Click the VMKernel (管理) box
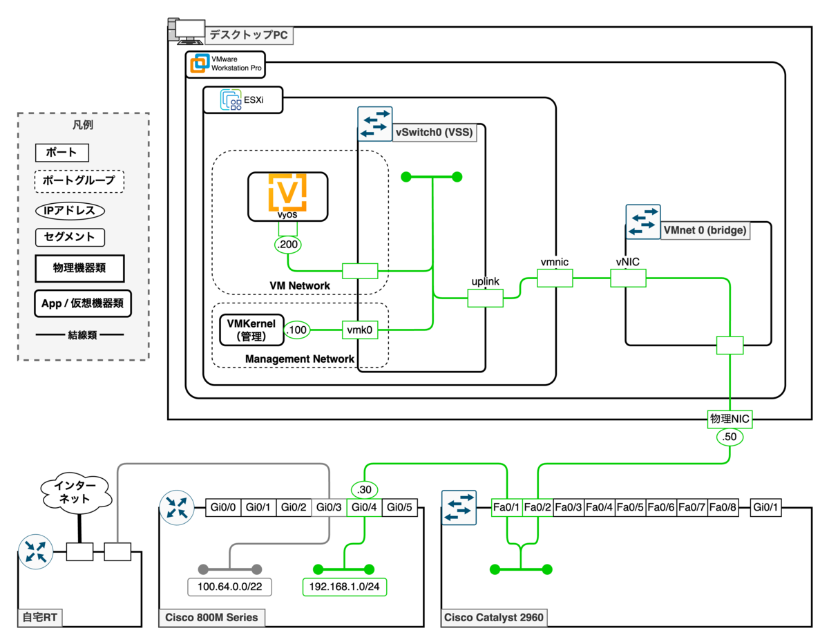The image size is (829, 644). coord(251,330)
